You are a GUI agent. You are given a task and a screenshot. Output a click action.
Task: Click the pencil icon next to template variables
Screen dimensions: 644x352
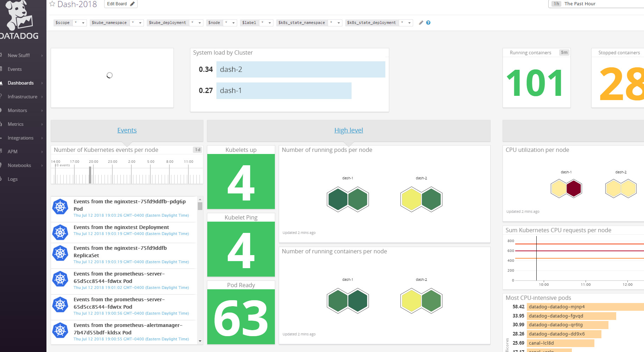[x=421, y=23]
